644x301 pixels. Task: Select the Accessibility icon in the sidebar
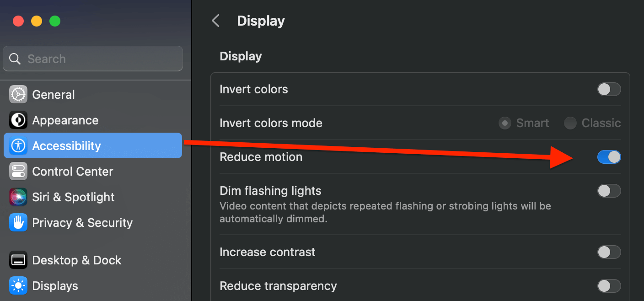coord(18,145)
